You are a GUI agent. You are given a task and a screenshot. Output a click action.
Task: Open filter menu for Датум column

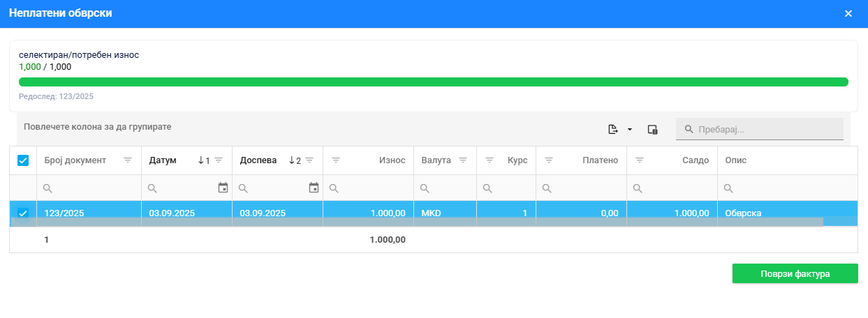(x=219, y=160)
